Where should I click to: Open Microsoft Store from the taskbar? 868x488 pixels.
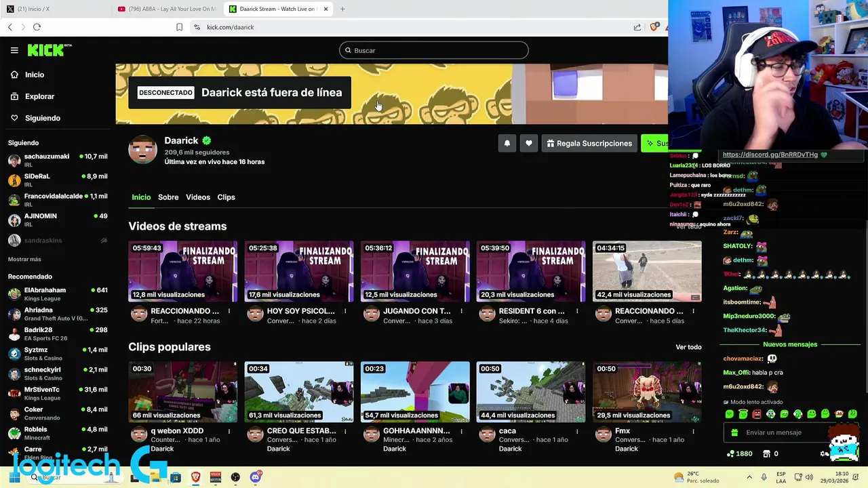pos(176,477)
